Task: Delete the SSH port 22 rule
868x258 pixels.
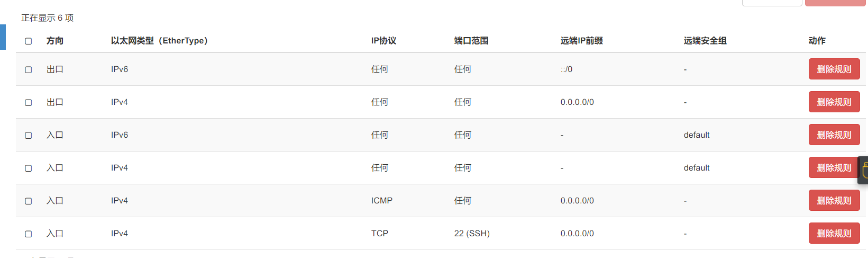Action: pos(834,234)
